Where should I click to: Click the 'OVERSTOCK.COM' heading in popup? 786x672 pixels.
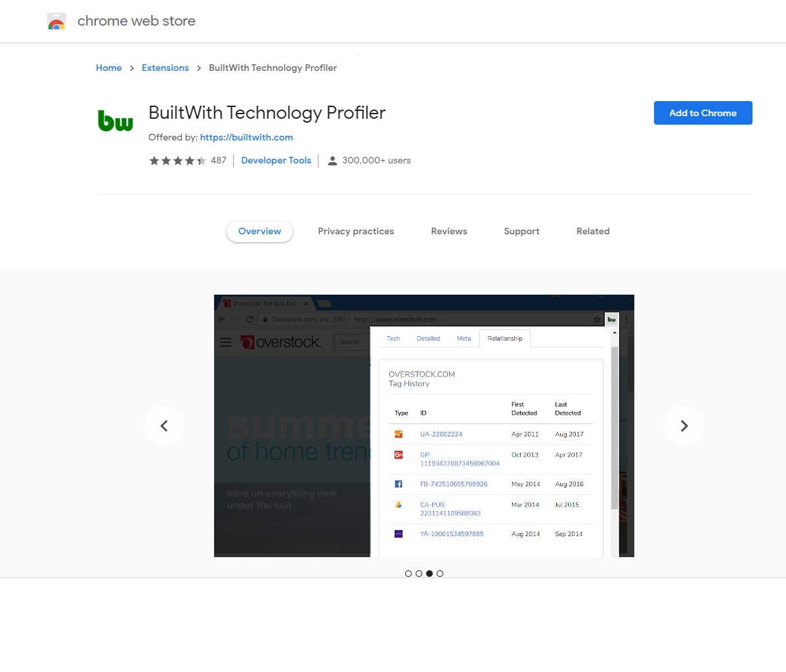[422, 374]
